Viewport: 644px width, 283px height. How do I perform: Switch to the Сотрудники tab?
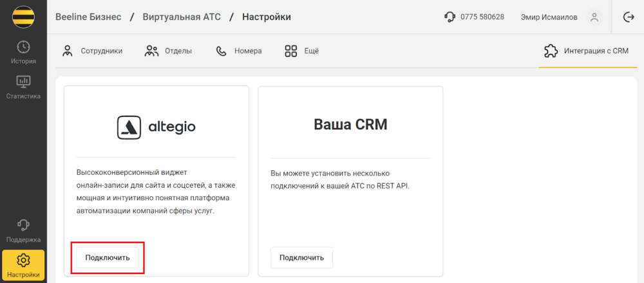pos(92,51)
